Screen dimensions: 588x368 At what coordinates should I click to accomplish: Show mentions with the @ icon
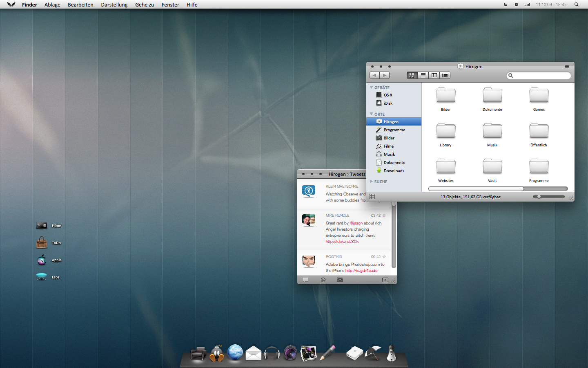[x=323, y=280]
